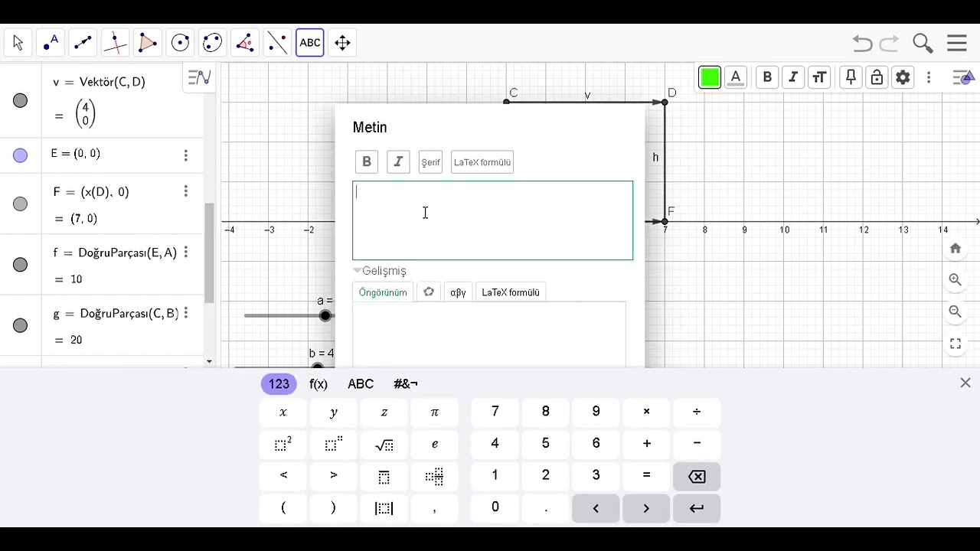Toggle bold in the style bar
The height and width of the screenshot is (551, 980).
tap(767, 77)
